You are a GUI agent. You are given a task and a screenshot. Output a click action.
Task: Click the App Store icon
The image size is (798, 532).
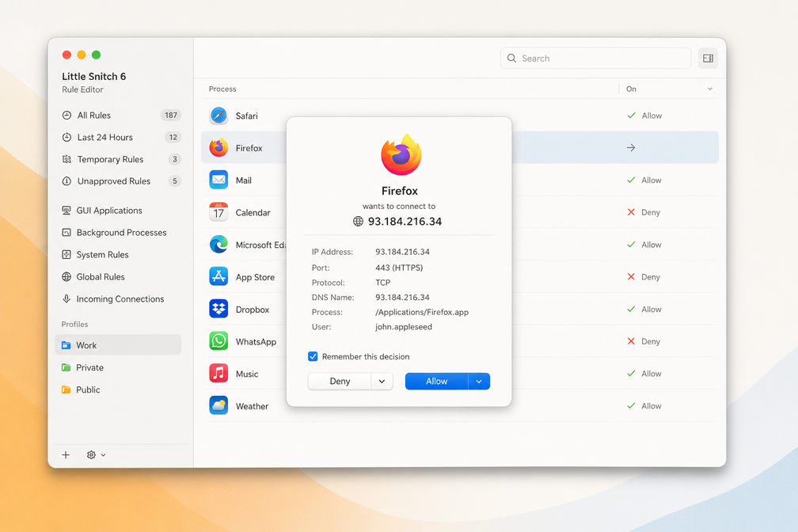[x=218, y=277]
